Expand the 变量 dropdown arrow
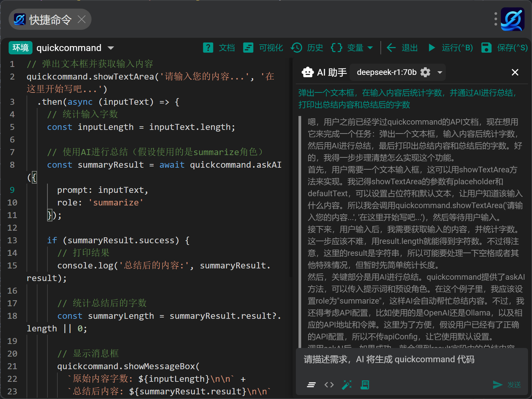532x399 pixels. point(370,48)
